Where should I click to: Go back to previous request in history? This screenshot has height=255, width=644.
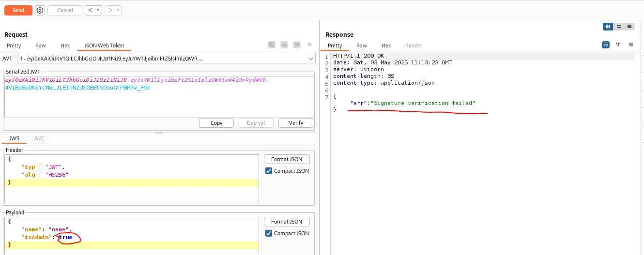[90, 10]
